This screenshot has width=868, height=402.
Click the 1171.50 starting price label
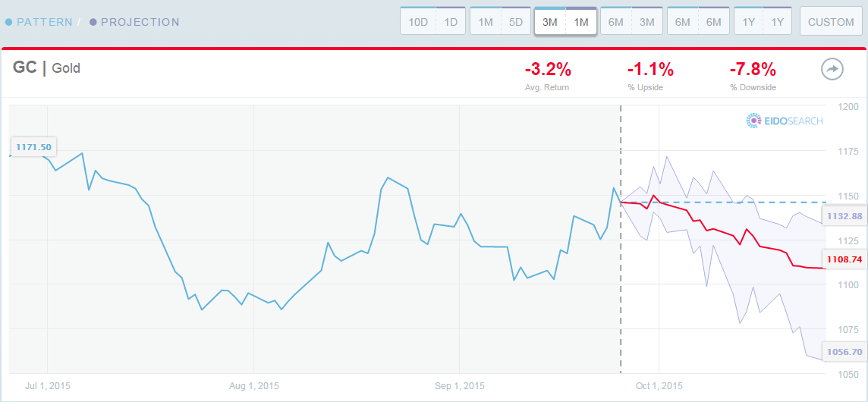[x=34, y=147]
